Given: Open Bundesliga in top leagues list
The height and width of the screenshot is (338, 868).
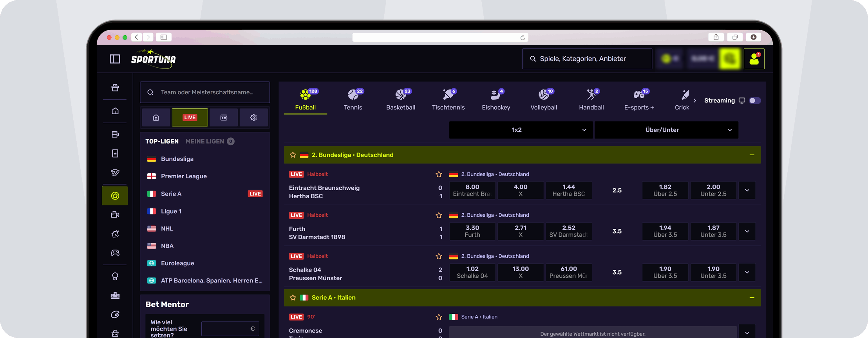Looking at the screenshot, I should coord(205,159).
